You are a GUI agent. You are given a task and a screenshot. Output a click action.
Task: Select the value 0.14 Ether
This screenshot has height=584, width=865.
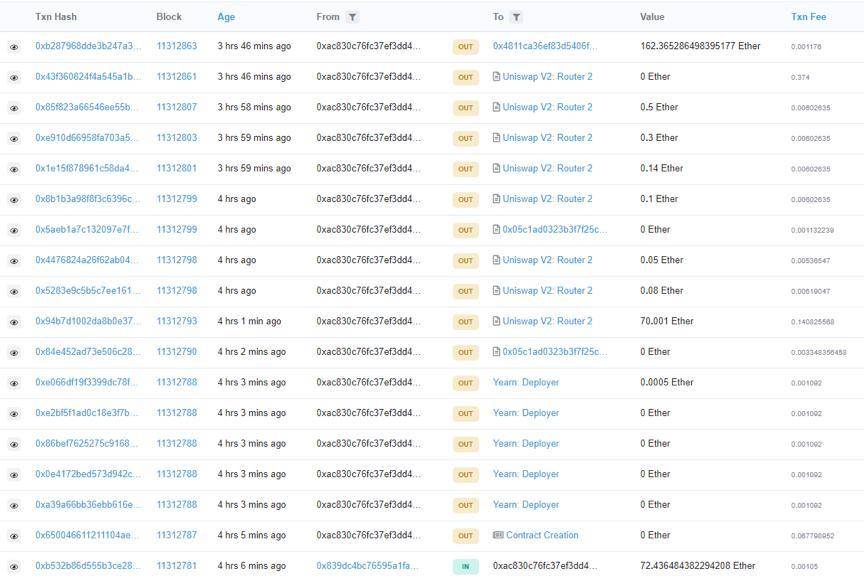tap(661, 168)
